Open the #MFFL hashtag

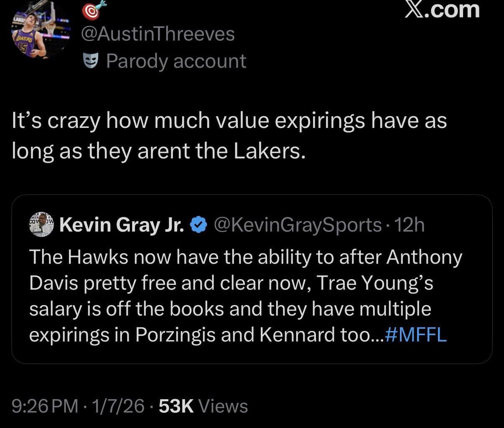[415, 334]
